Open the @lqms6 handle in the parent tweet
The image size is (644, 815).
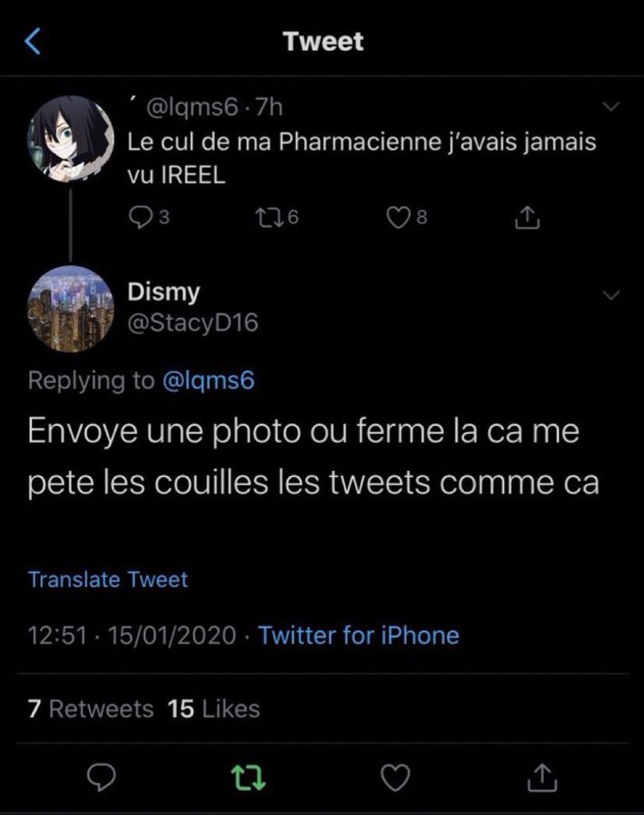point(193,107)
